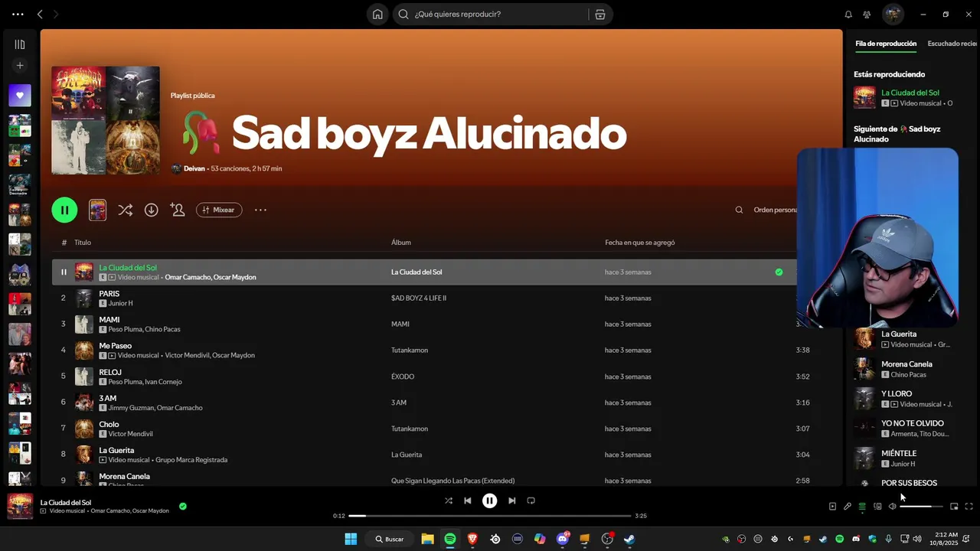Toggle saved check on La Ciudad del Sol row
This screenshot has width=980, height=551.
click(x=779, y=272)
